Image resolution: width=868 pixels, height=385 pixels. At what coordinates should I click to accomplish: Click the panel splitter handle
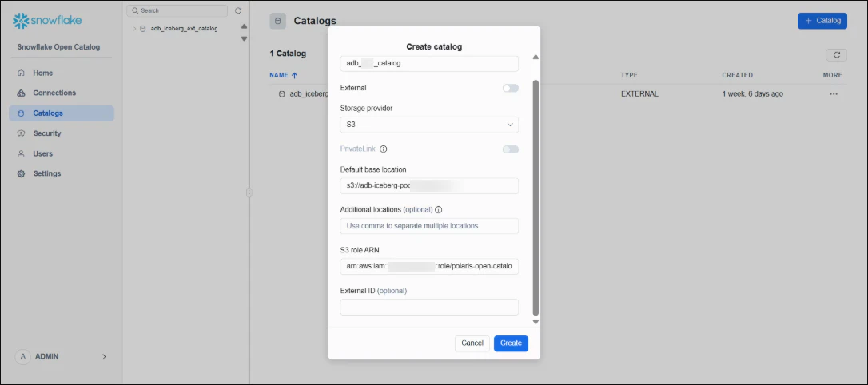pyautogui.click(x=249, y=192)
